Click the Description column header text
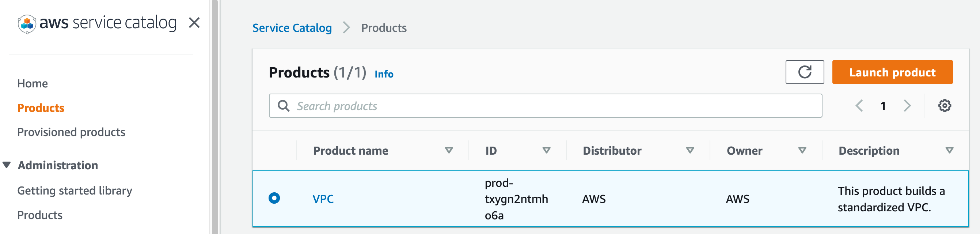 869,151
